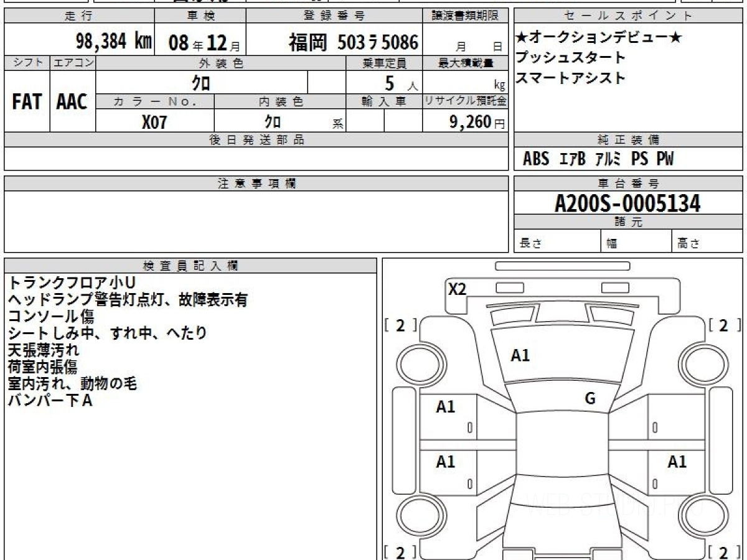Click the 純正装備 header
This screenshot has height=560, width=747.
[628, 140]
